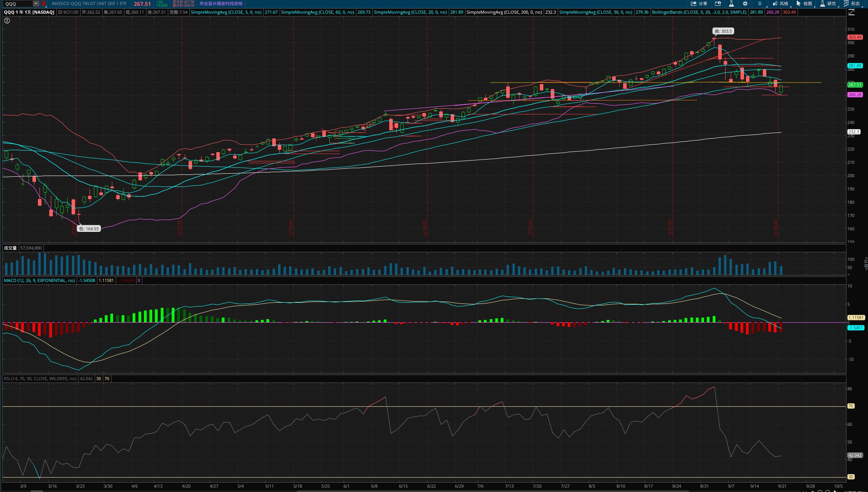Viewport: 868px width, 492px height.
Task: Select SimpleMovingAvg (CLOSE, 30, 0, no) study label
Action: click(x=596, y=12)
